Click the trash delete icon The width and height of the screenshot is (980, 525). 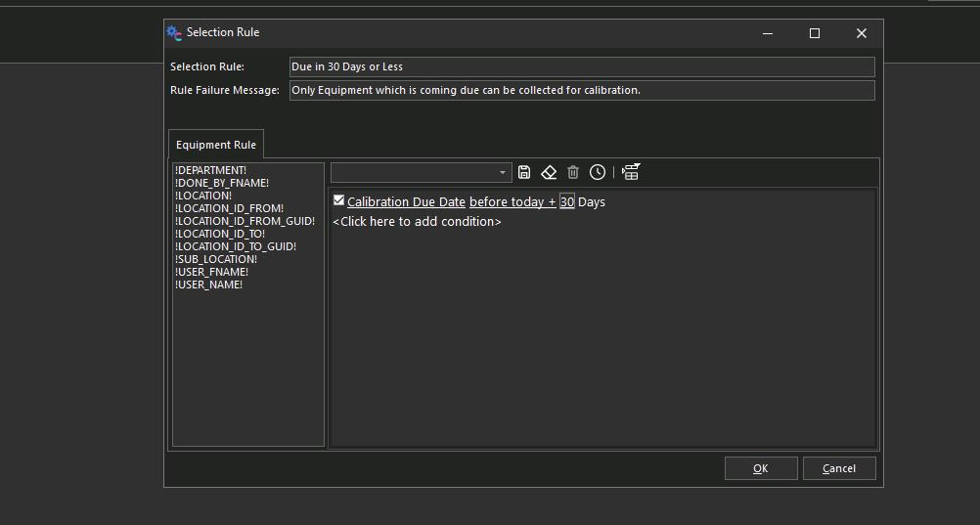point(573,172)
